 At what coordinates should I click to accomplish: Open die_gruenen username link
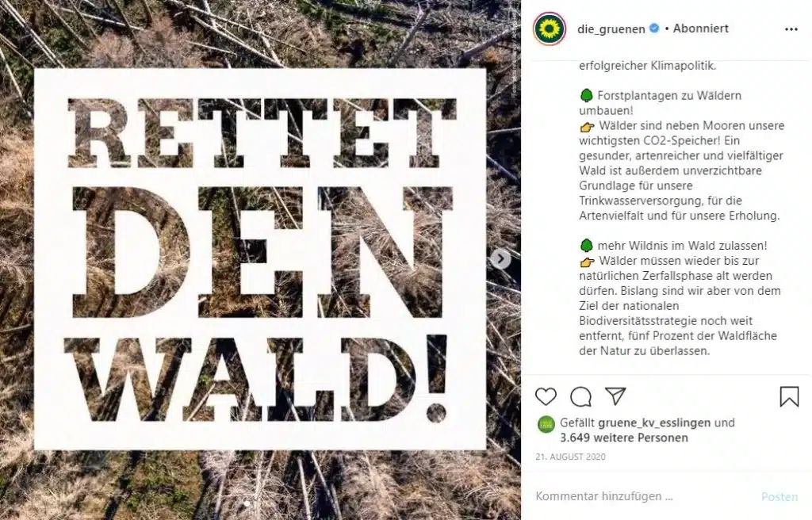coord(611,29)
